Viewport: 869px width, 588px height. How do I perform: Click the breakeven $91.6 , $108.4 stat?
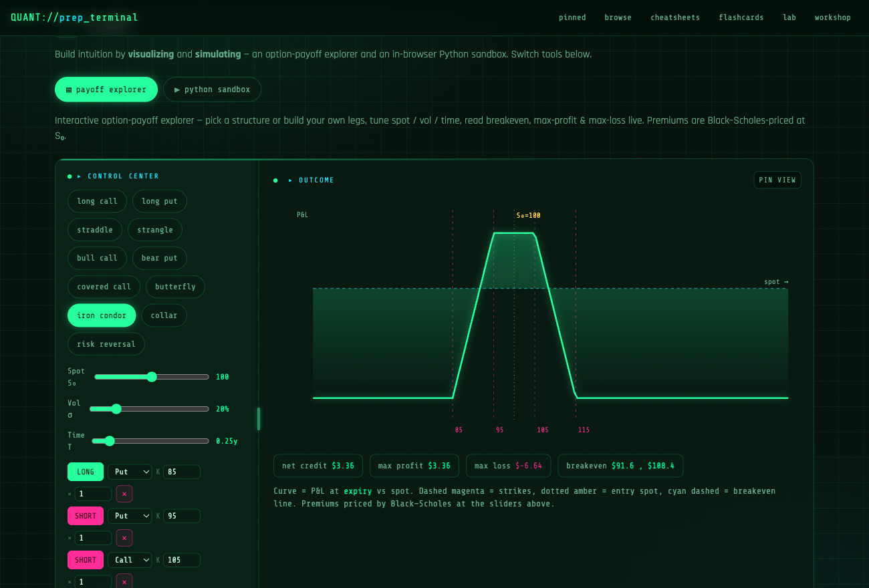point(620,466)
